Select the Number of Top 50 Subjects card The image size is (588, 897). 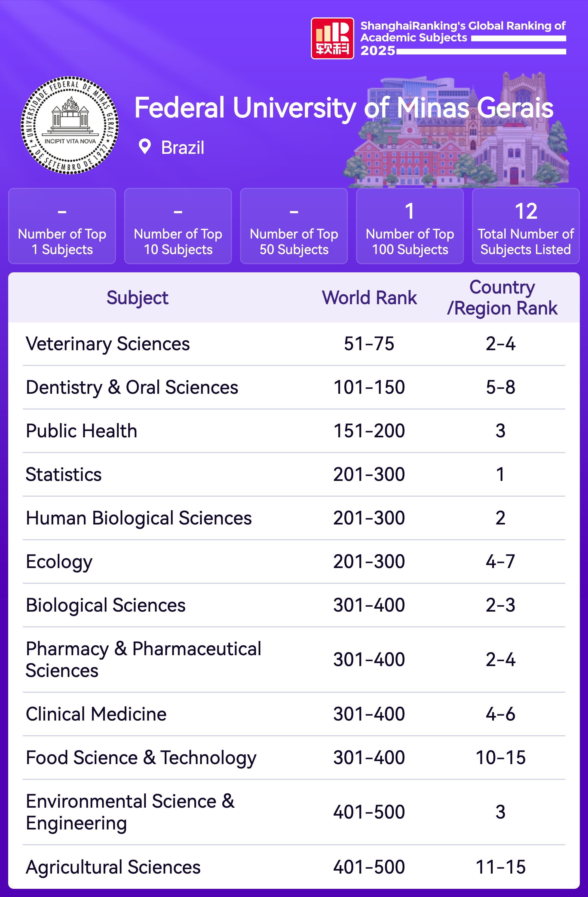pos(294,226)
